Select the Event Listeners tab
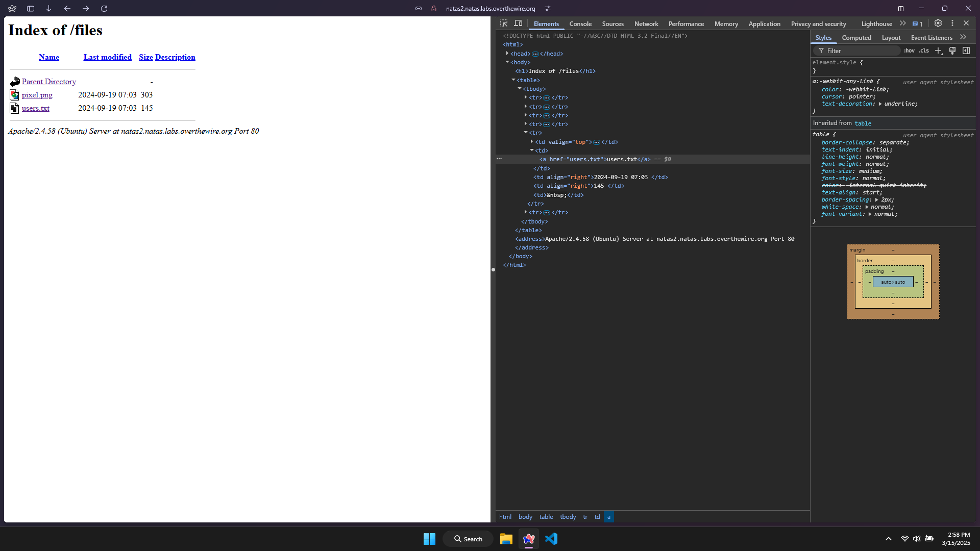The image size is (980, 551). point(932,38)
